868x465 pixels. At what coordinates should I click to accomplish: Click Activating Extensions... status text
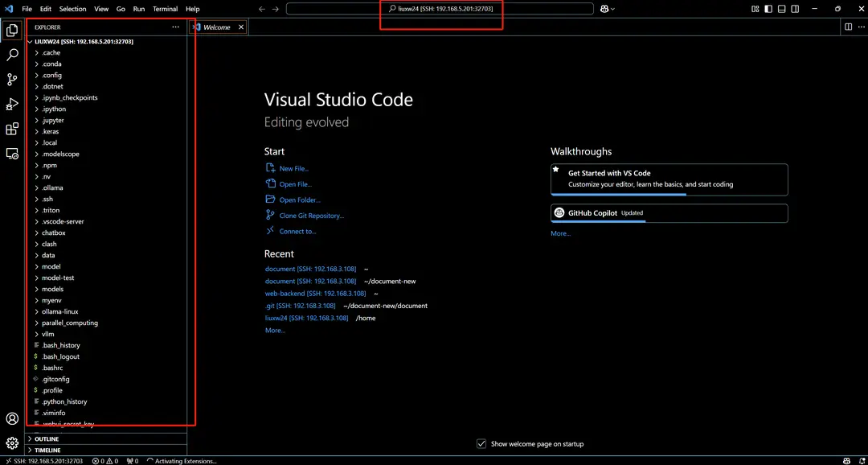[182, 460]
